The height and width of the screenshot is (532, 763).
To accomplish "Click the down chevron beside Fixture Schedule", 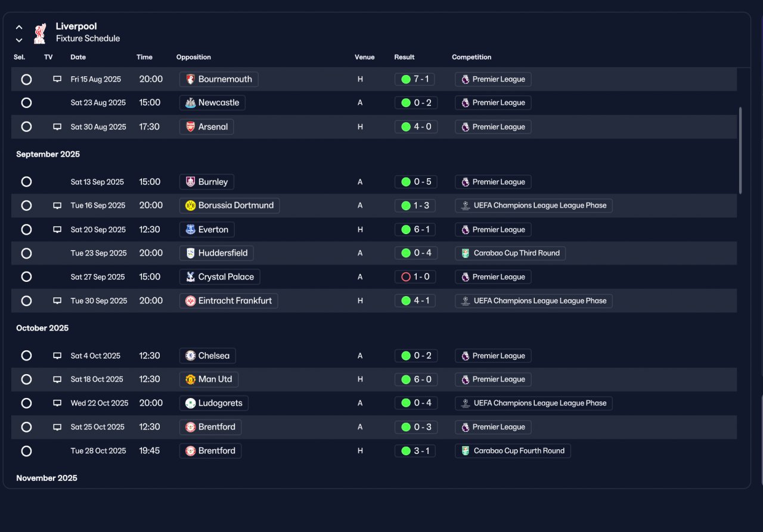I will click(x=19, y=40).
